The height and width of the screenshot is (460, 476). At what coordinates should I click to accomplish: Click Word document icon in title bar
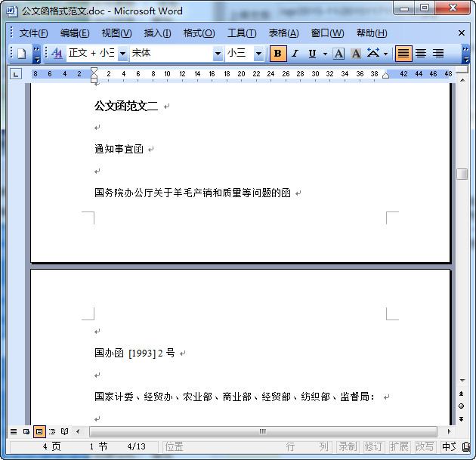[x=12, y=11]
